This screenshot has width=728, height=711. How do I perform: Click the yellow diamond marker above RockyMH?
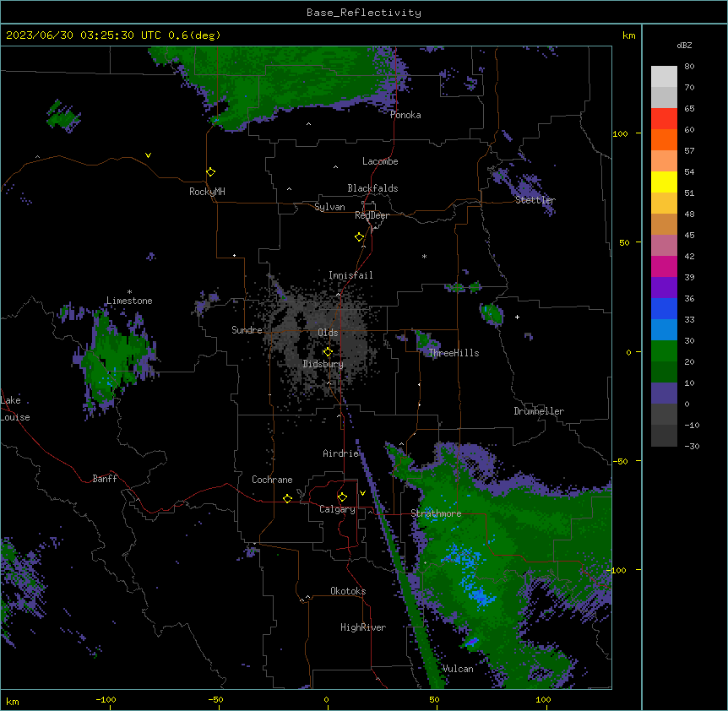210,172
